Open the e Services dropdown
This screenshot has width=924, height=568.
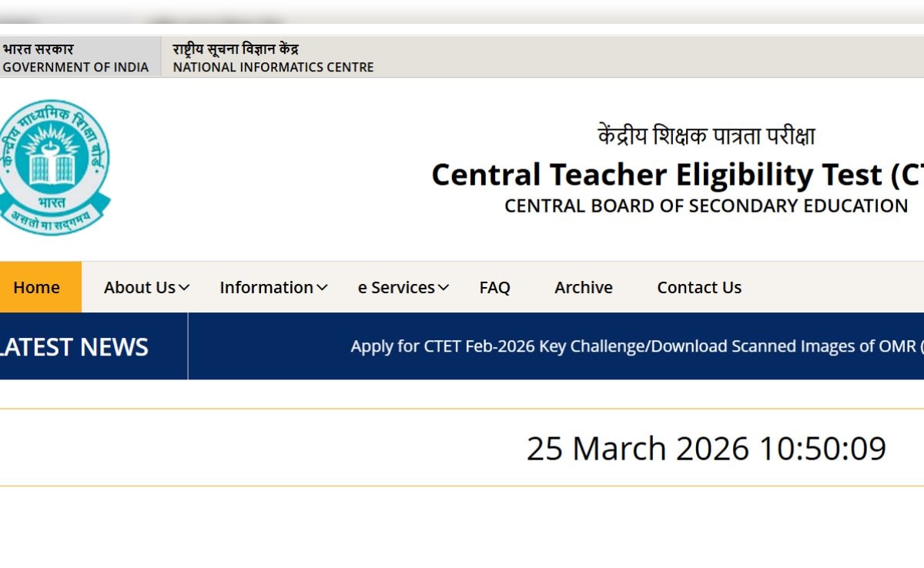point(396,287)
